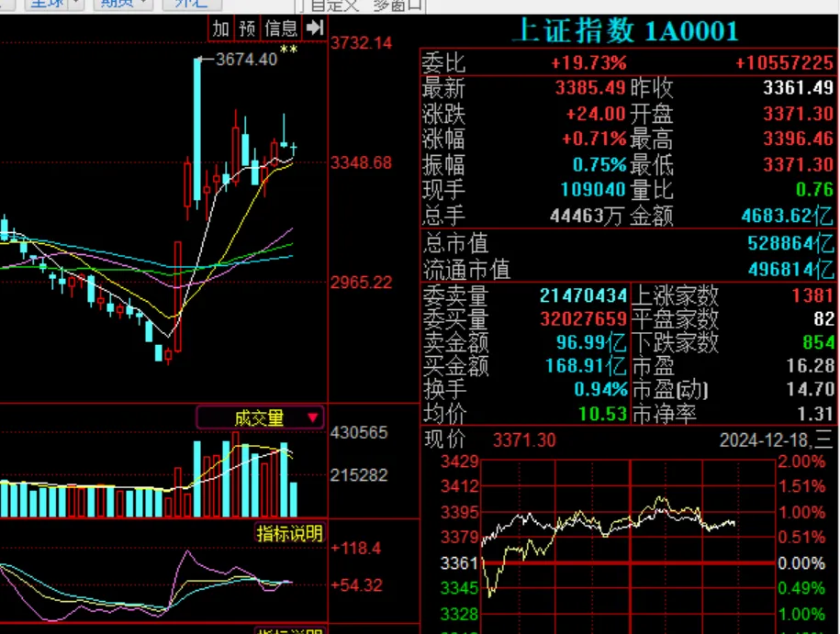Click the 下跌家数 value 854
Viewport: 840px width, 634px height.
pyautogui.click(x=817, y=342)
